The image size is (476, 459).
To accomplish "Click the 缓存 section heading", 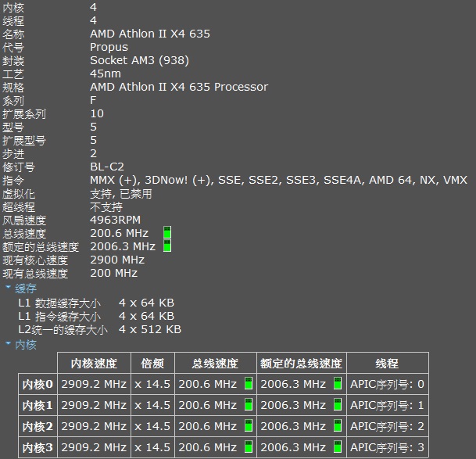I will click(x=26, y=289).
